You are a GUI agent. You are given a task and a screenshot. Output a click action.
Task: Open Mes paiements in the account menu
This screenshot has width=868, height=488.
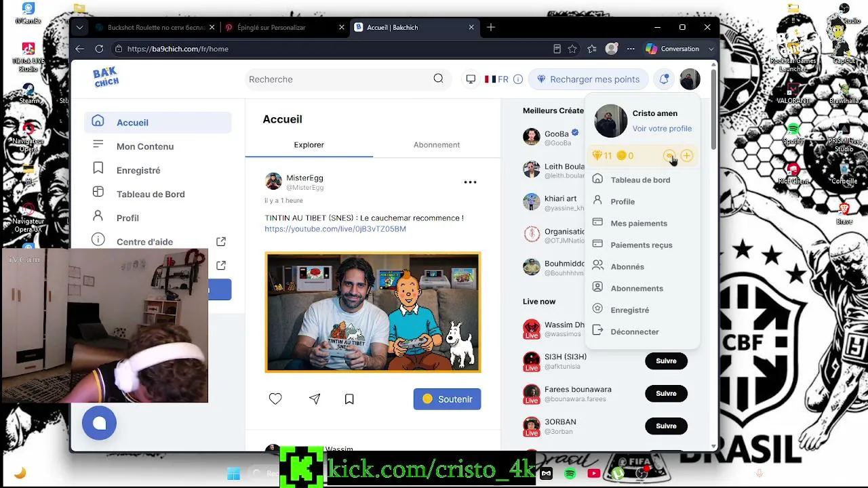(x=642, y=223)
